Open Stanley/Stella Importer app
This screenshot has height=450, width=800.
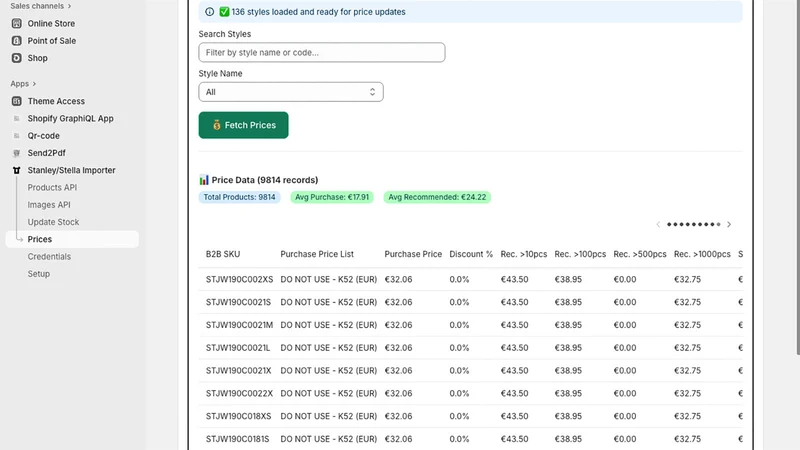click(x=72, y=170)
